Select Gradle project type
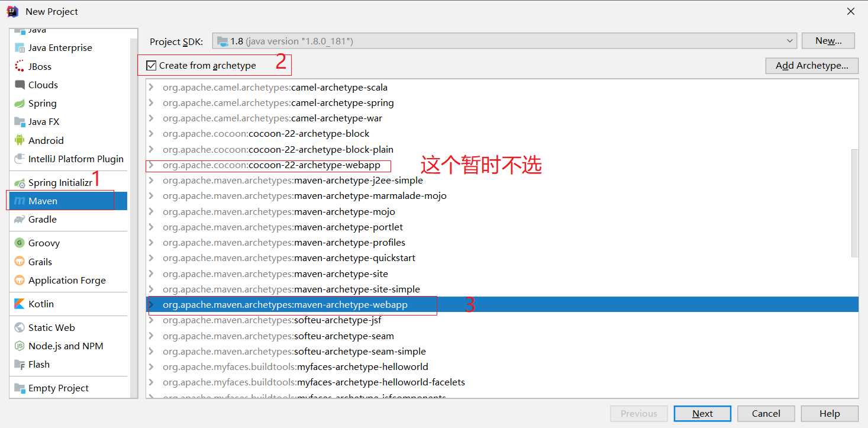This screenshot has height=428, width=868. pyautogui.click(x=68, y=219)
